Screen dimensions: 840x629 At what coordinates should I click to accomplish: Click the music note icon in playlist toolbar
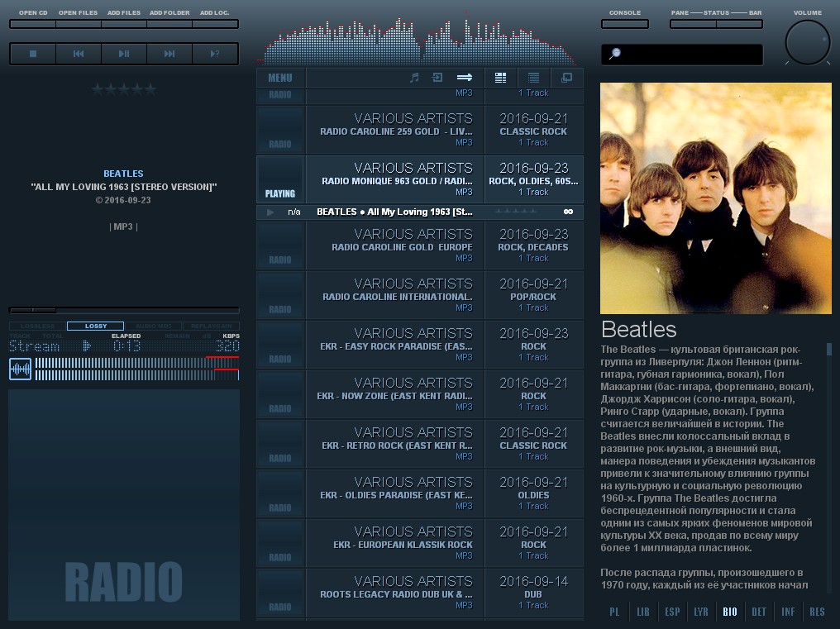coord(414,78)
